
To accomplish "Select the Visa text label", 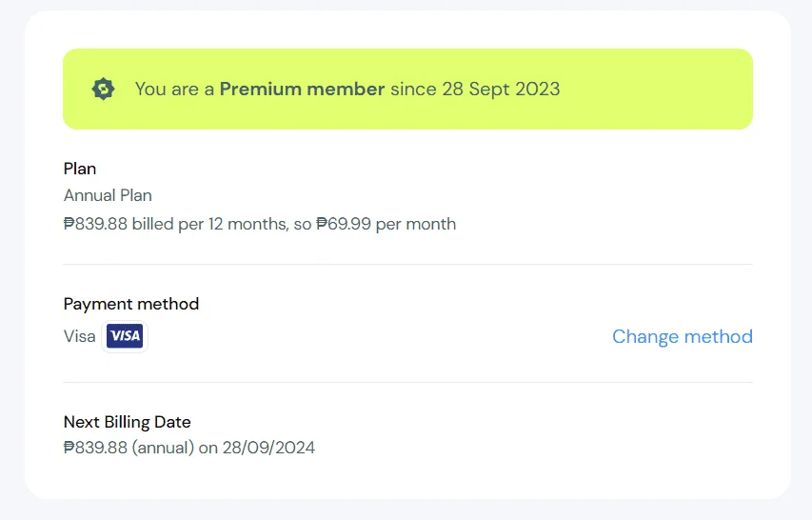I will pyautogui.click(x=80, y=336).
